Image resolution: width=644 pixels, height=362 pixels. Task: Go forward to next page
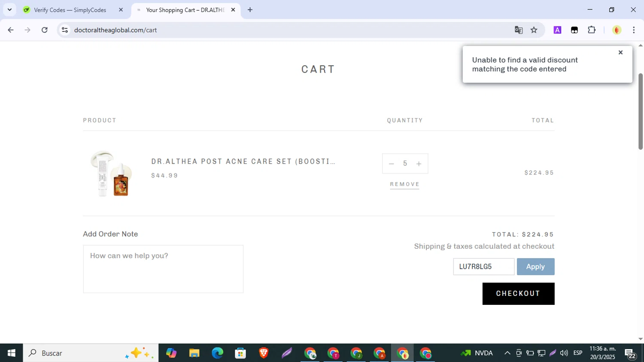click(27, 30)
